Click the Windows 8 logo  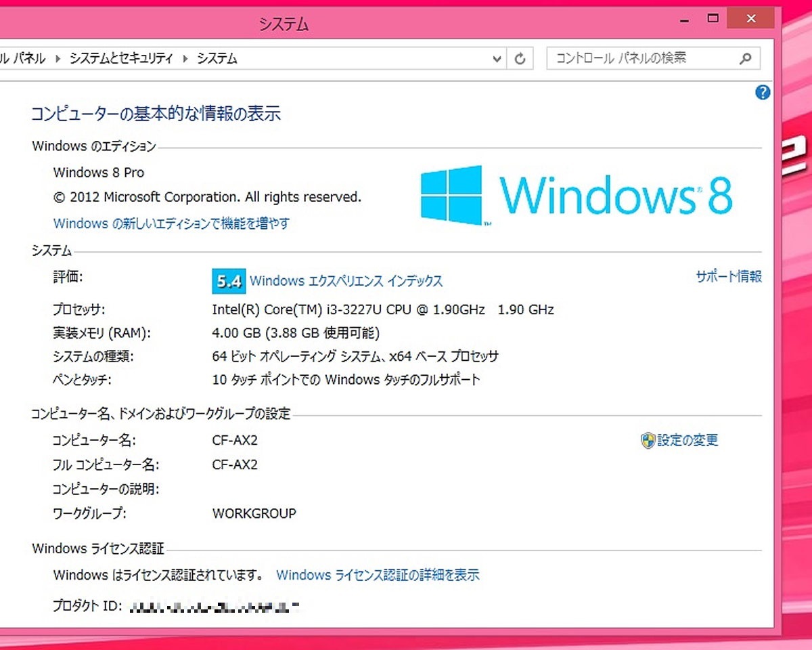point(577,195)
